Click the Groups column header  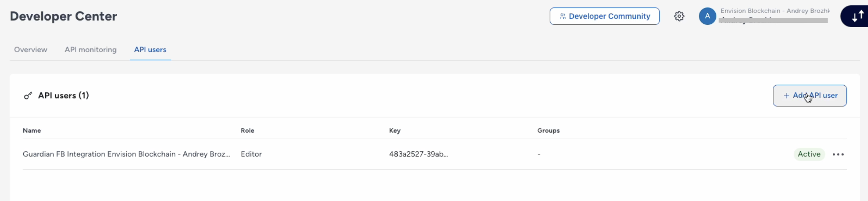click(x=548, y=130)
